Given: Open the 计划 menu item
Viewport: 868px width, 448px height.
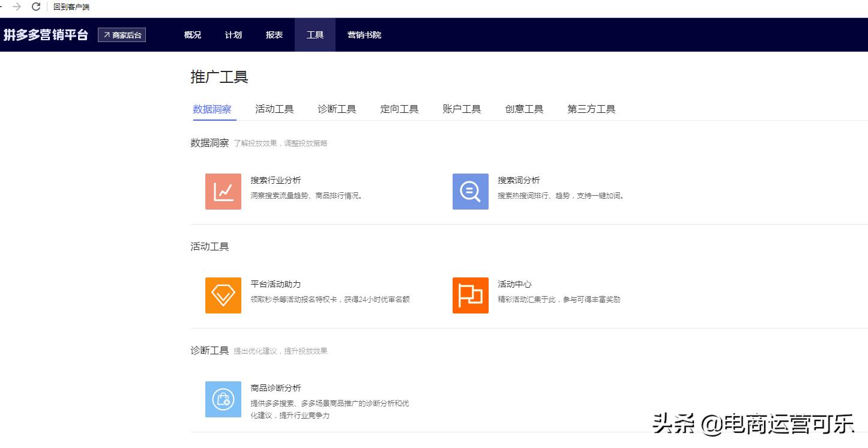Looking at the screenshot, I should point(233,35).
